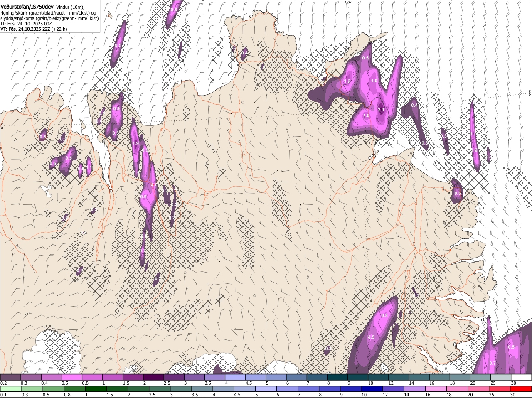This screenshot has height=398, width=532.
Task: Click the '0.2' label under upper legend row
Action: (x=3, y=383)
